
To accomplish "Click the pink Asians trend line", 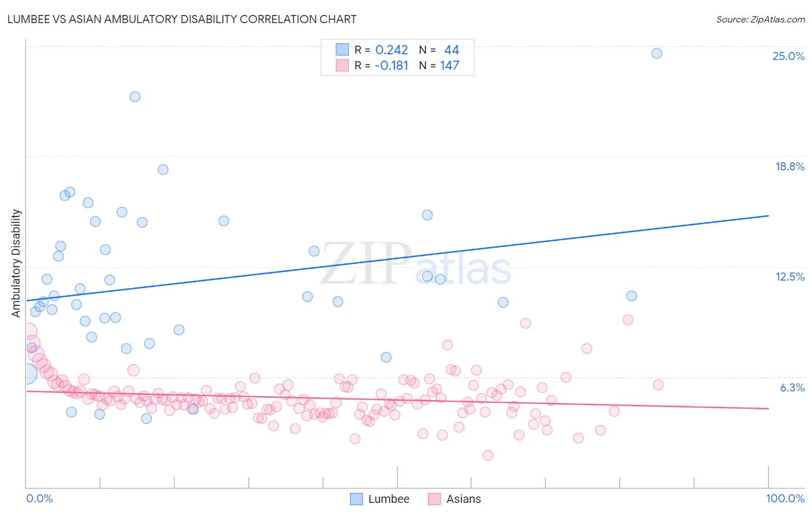I will pos(397,400).
